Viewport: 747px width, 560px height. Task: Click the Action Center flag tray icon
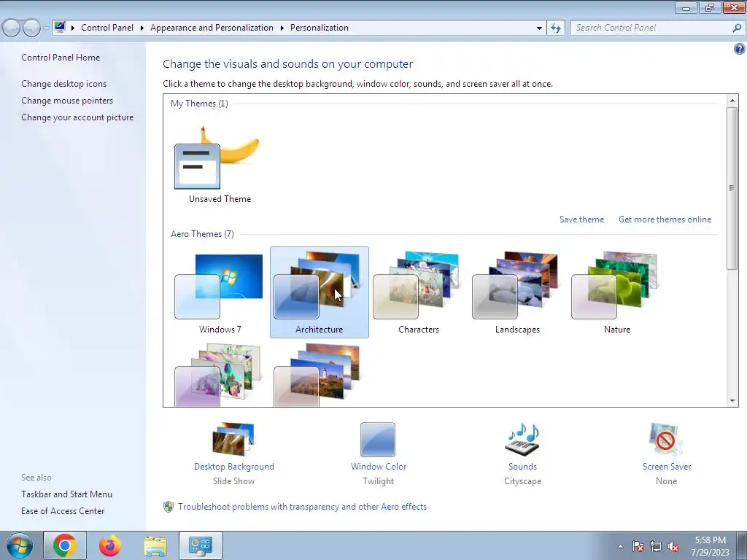(638, 547)
